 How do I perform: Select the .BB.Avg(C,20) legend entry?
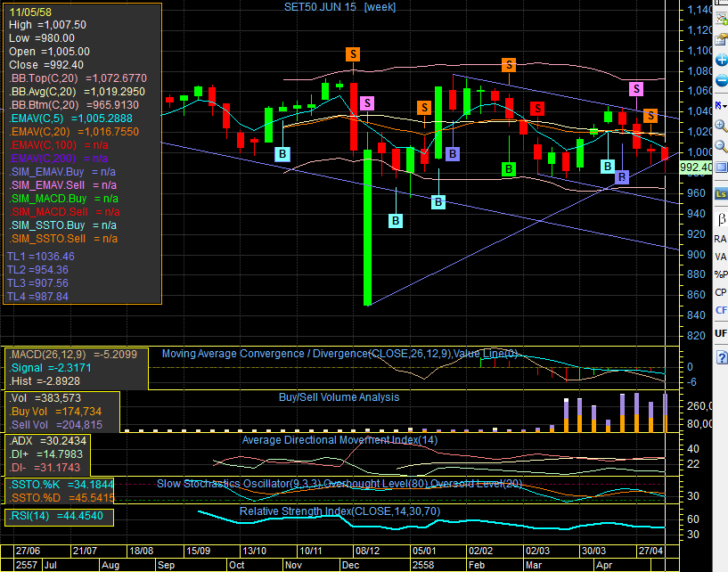click(x=77, y=92)
